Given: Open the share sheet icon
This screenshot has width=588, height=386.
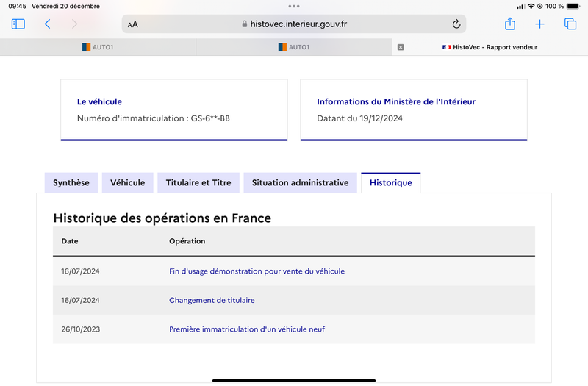Looking at the screenshot, I should [x=510, y=24].
